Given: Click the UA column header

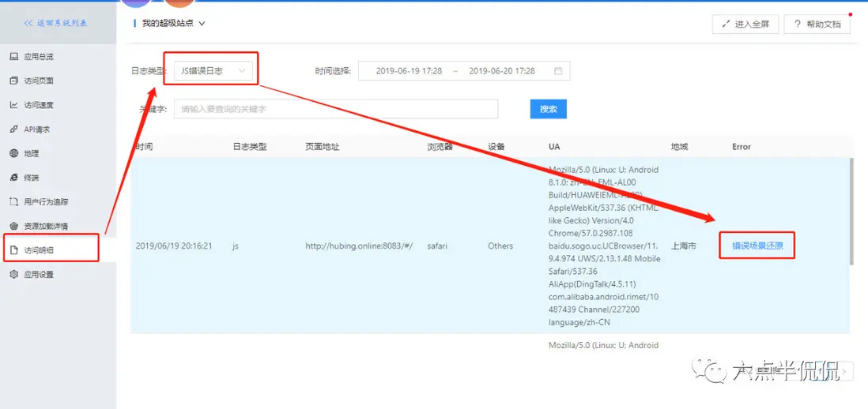Looking at the screenshot, I should point(554,147).
